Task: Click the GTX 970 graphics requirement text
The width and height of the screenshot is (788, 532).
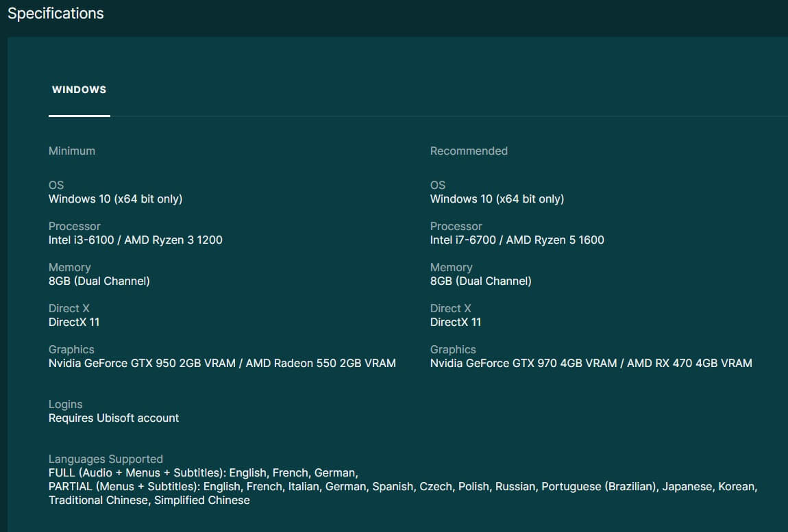Action: tap(525, 364)
